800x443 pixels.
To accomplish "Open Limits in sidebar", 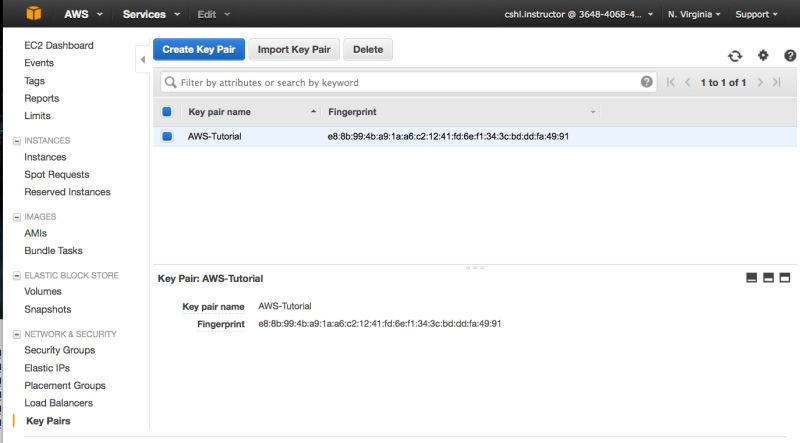I will (x=37, y=115).
